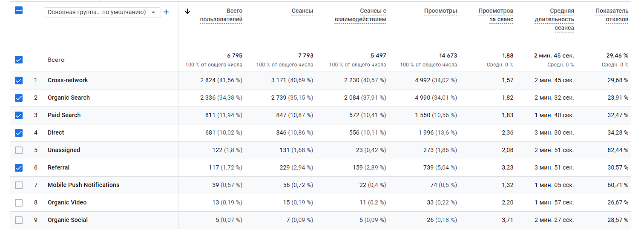This screenshot has width=644, height=233.
Task: Sort by Всего пользователей column header
Action: (x=221, y=15)
